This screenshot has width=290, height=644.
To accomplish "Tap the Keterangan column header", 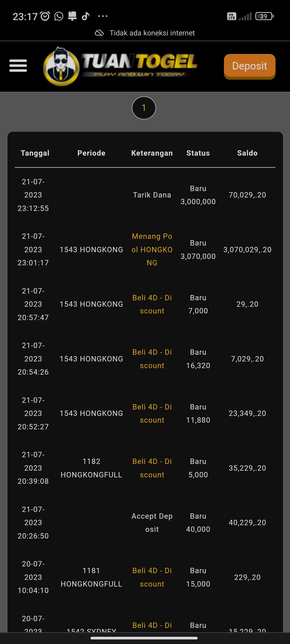I will (152, 153).
